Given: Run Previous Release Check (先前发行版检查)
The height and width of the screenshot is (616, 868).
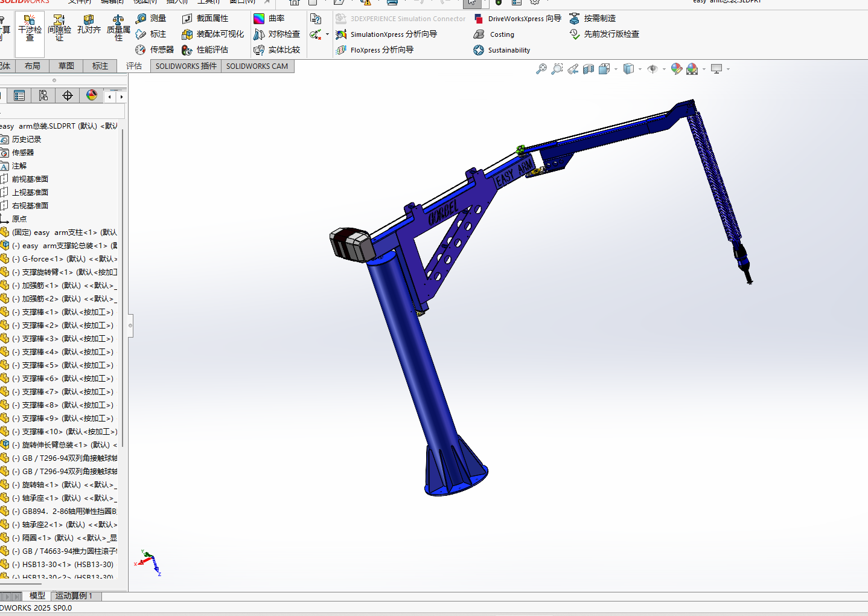Looking at the screenshot, I should pos(604,34).
